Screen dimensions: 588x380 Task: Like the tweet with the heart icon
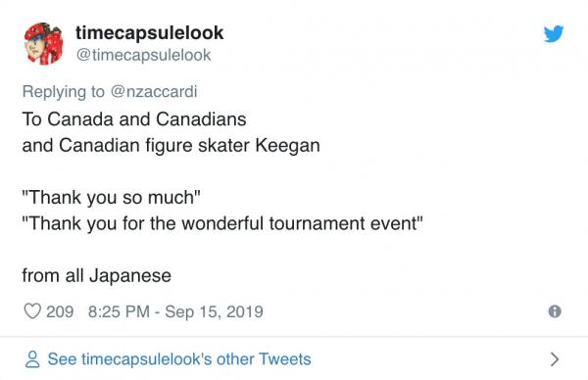click(32, 311)
